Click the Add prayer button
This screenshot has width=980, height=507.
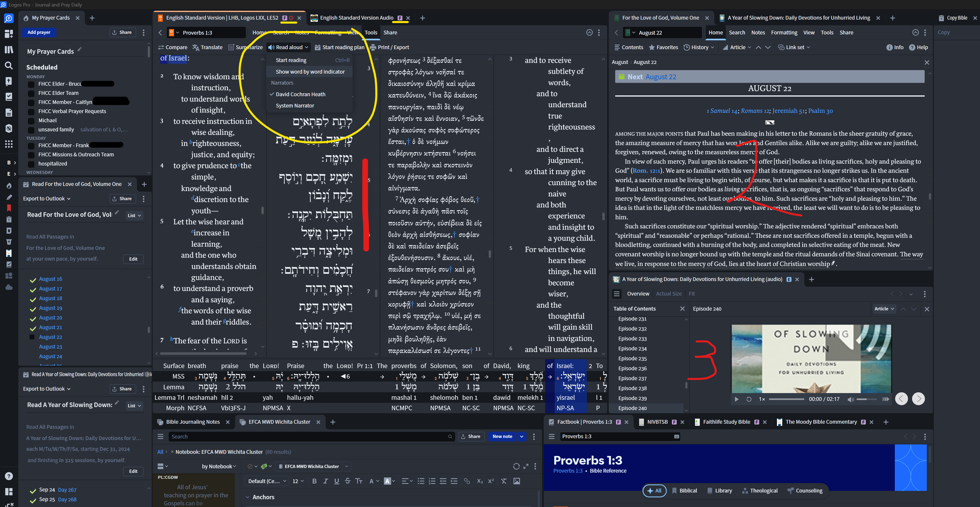coord(39,32)
